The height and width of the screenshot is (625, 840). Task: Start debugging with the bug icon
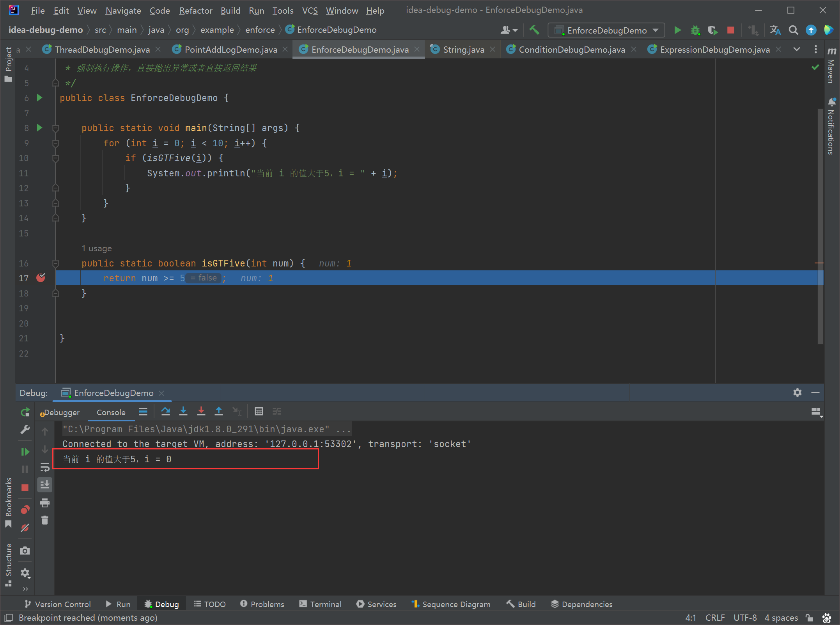[695, 30]
